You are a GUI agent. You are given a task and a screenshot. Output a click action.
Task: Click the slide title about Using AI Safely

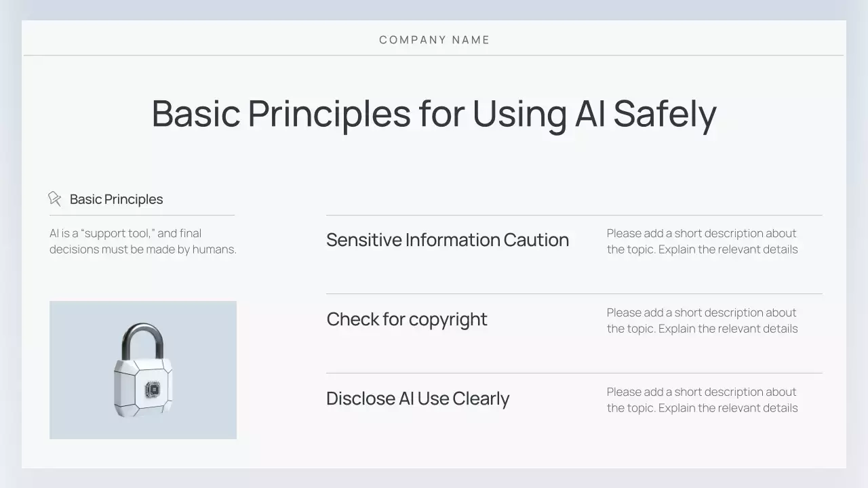(x=434, y=113)
